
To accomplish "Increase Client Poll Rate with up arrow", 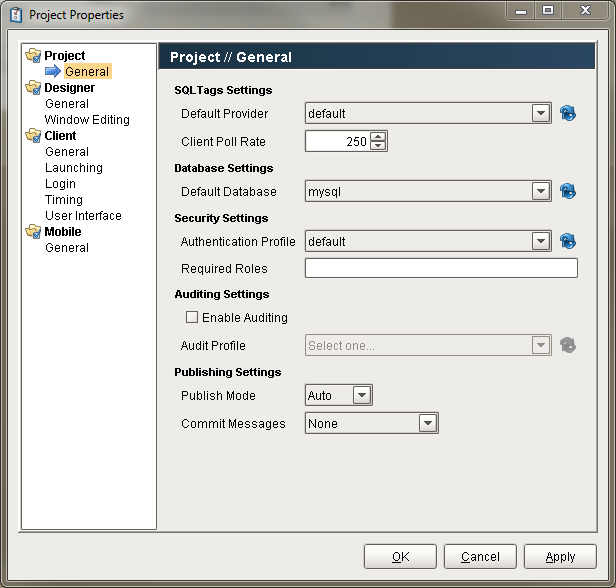I will pos(378,137).
